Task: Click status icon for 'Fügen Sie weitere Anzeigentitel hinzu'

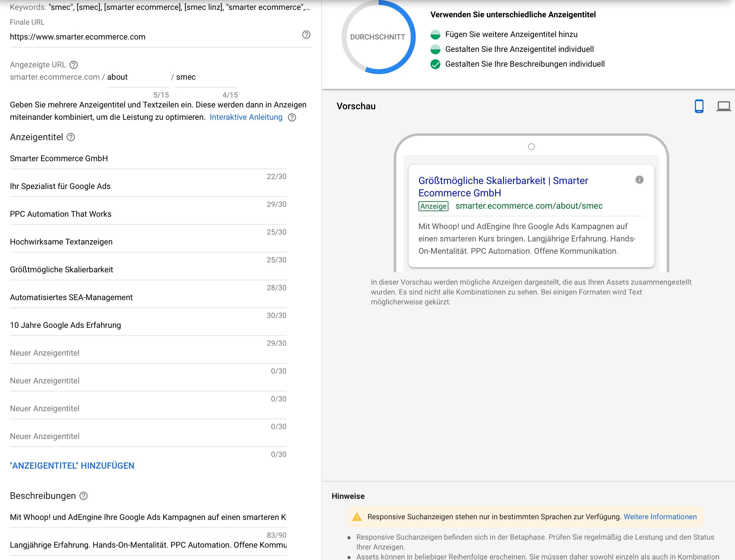Action: point(435,35)
